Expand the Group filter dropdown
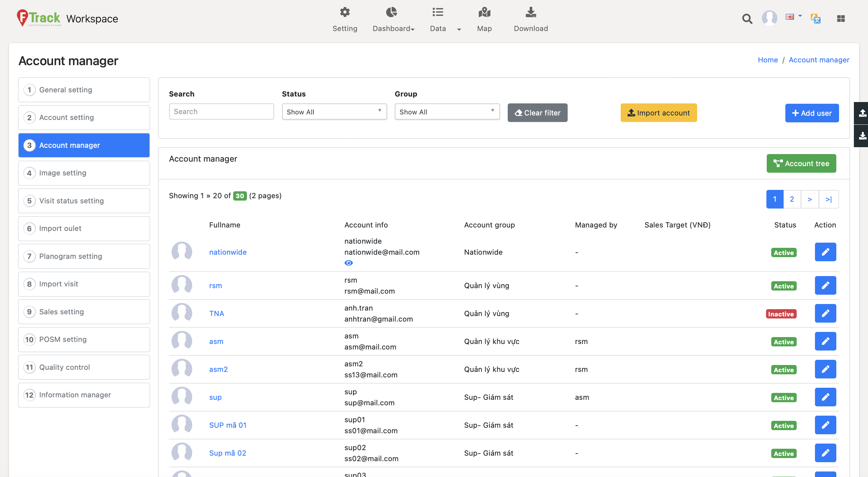This screenshot has width=868, height=477. [x=447, y=112]
